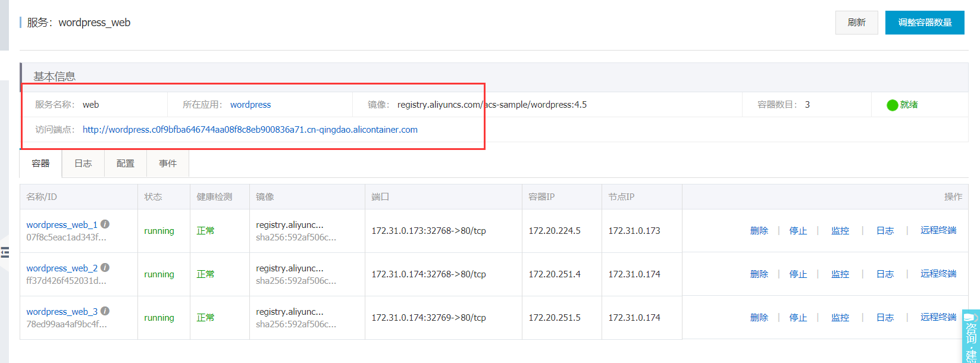Click container ID 07f8c5eac1ad343f...

[x=67, y=237]
